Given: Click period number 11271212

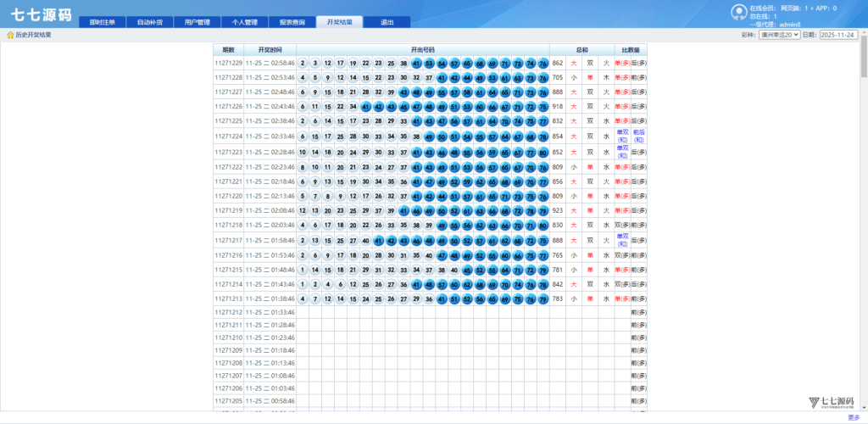Looking at the screenshot, I should tap(229, 312).
